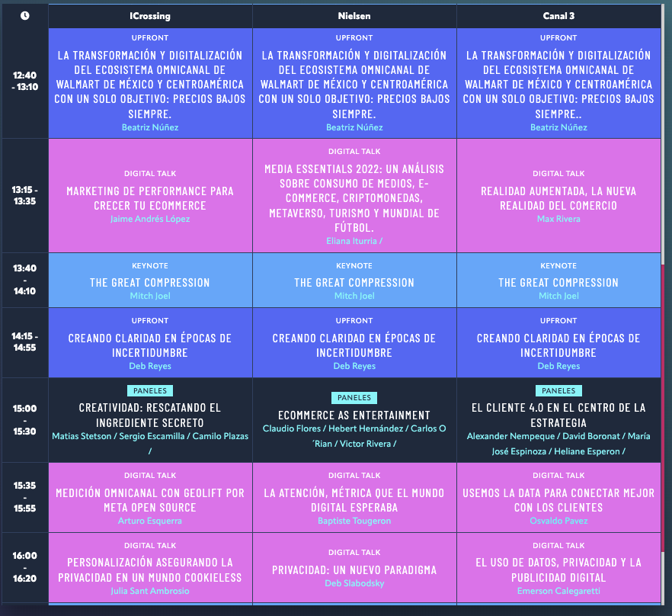Screen dimensions: 672x616
Task: Click the 13:15 - 13:35 time slot
Action: point(25,195)
